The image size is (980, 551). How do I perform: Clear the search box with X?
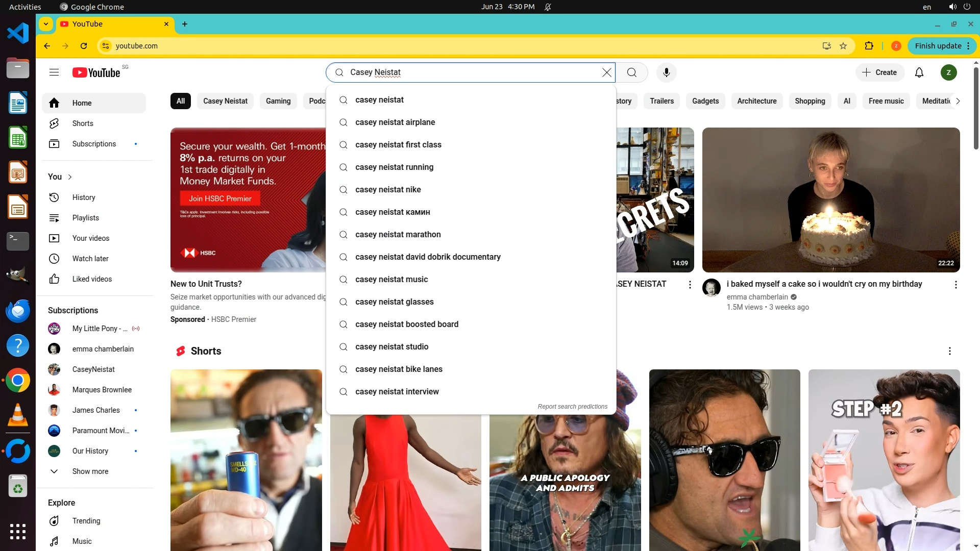pyautogui.click(x=606, y=72)
